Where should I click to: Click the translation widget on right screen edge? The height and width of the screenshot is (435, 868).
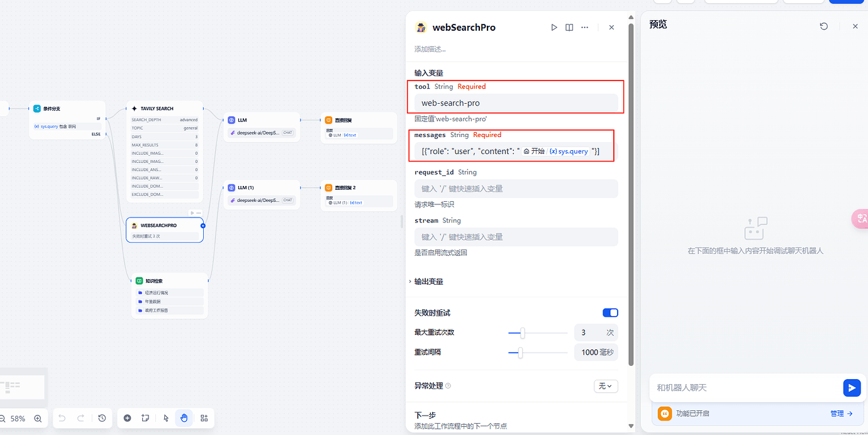click(x=860, y=219)
